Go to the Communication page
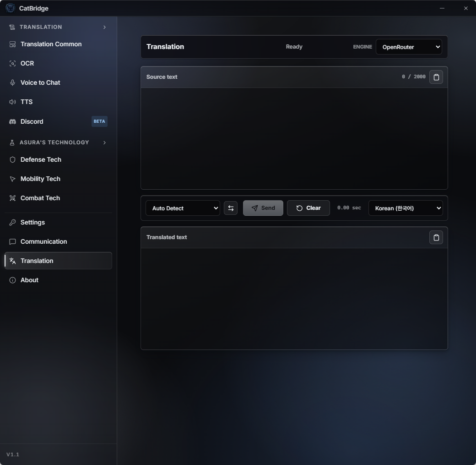 58,241
